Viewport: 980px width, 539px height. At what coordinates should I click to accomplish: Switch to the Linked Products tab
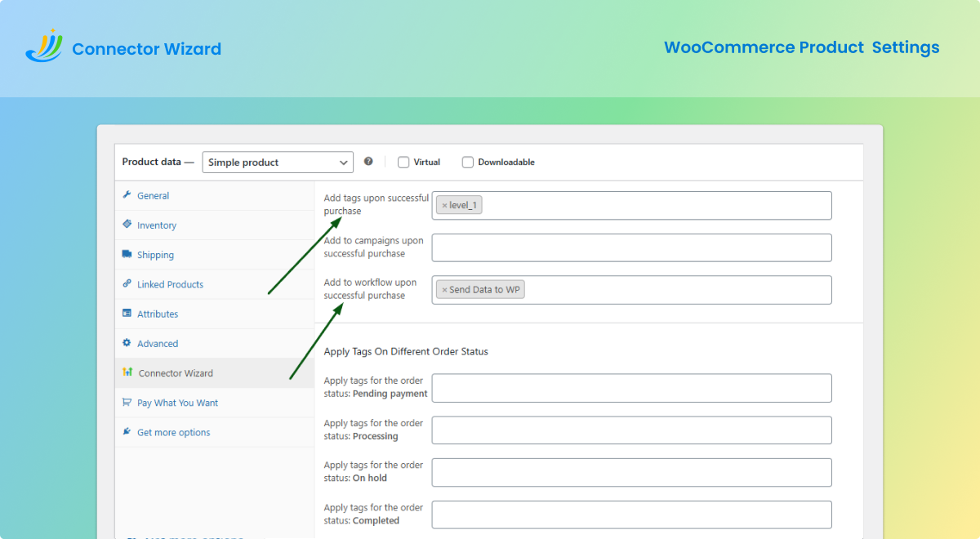(214, 284)
